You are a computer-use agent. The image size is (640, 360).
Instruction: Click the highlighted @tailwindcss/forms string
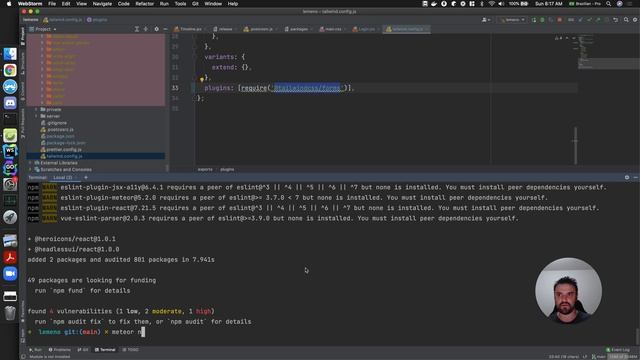coord(307,88)
